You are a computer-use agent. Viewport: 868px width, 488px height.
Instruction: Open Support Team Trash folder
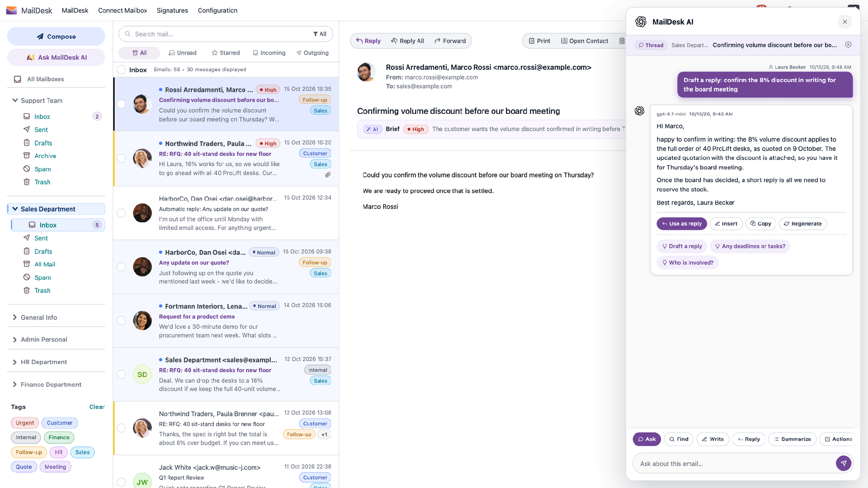42,182
